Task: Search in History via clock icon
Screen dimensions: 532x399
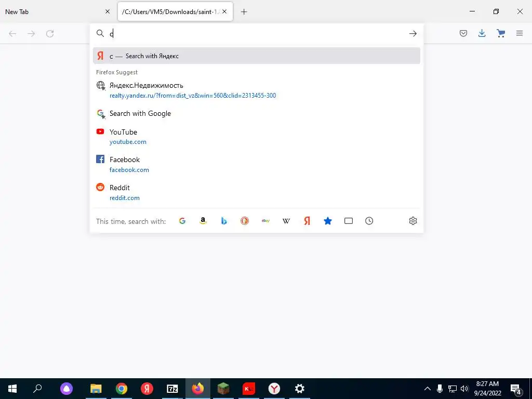Action: pos(369,221)
